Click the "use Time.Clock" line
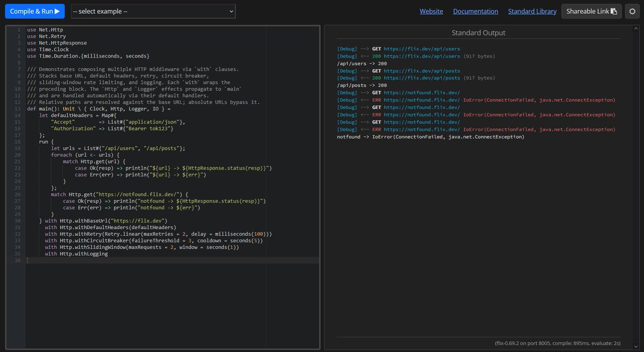The height and width of the screenshot is (352, 644). (x=48, y=49)
